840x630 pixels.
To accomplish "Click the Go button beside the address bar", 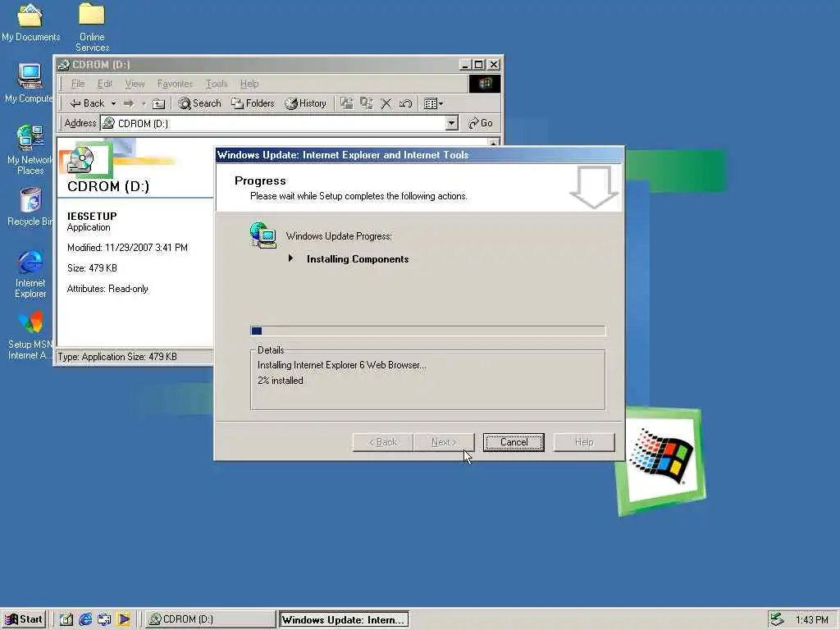I will (x=480, y=123).
